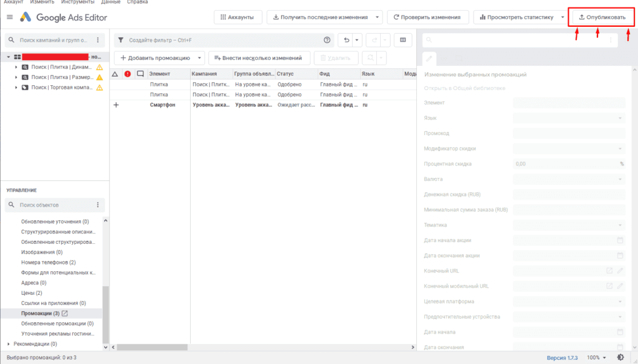Click warning icon beside Поиск | Торговая компа… campaign

(99, 87)
